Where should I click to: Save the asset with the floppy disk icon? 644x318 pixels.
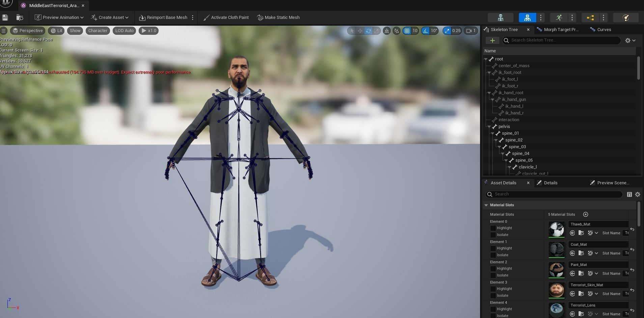[x=5, y=18]
